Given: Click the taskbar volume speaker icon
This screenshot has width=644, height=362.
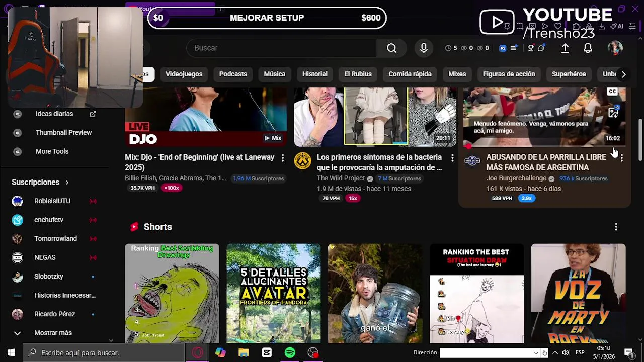Looking at the screenshot, I should 566,353.
